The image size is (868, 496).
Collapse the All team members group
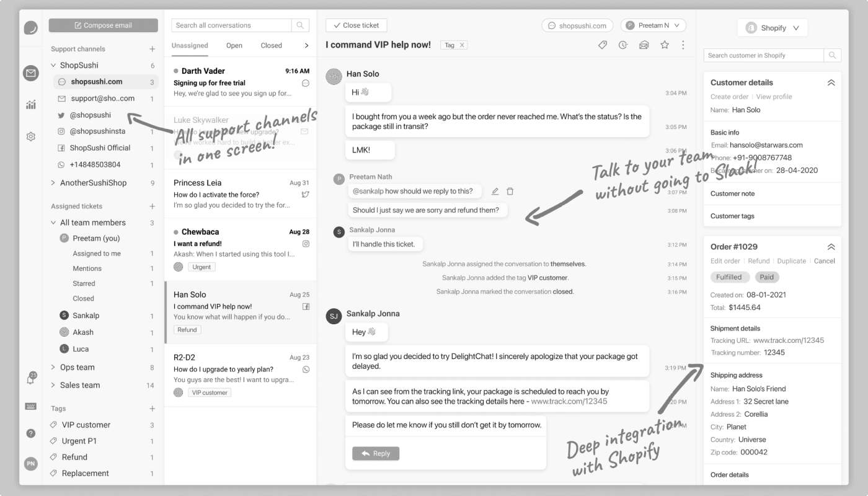click(53, 223)
